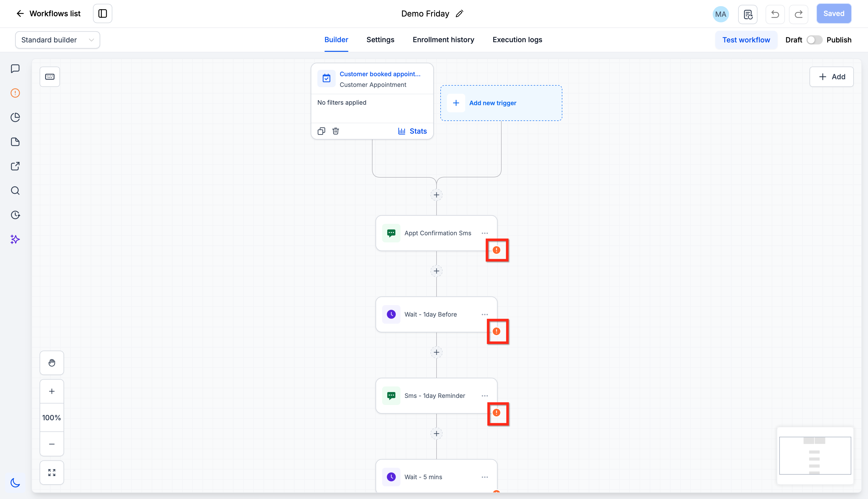The width and height of the screenshot is (868, 499).
Task: Open the workflow notes icon
Action: 748,14
